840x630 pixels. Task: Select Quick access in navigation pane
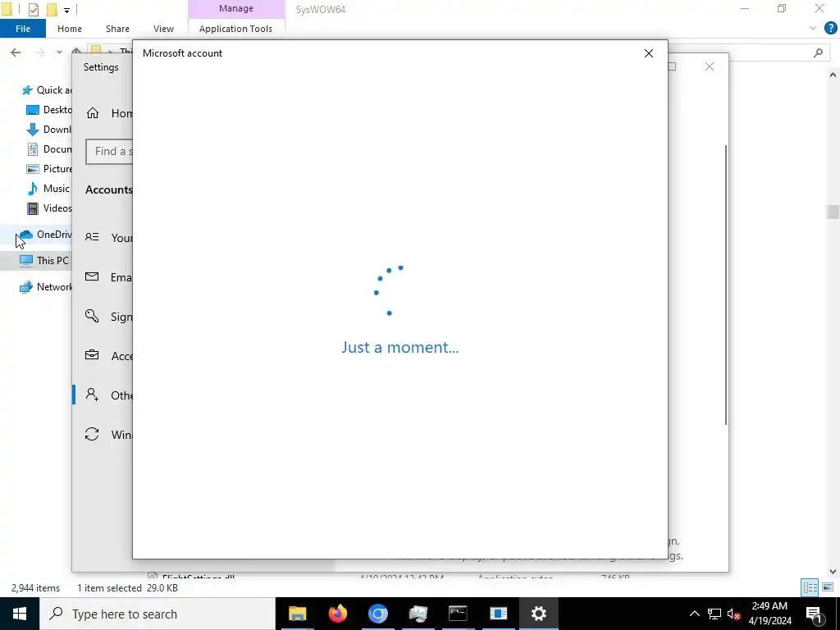click(46, 90)
